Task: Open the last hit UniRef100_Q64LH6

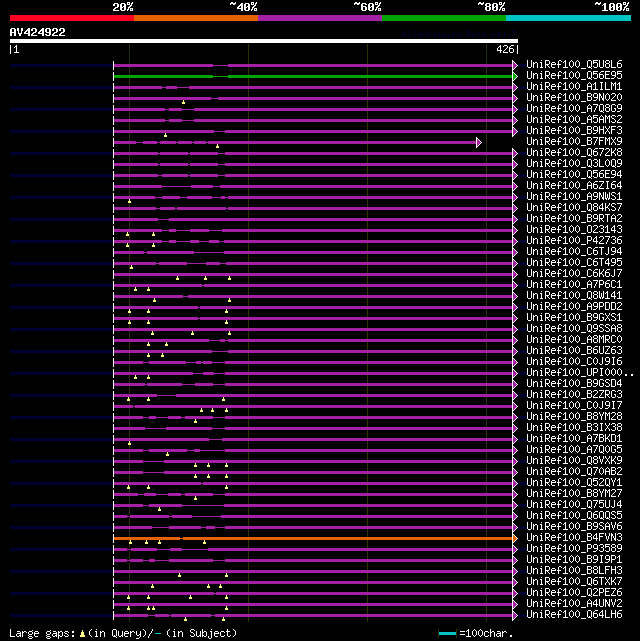Action: 574,614
